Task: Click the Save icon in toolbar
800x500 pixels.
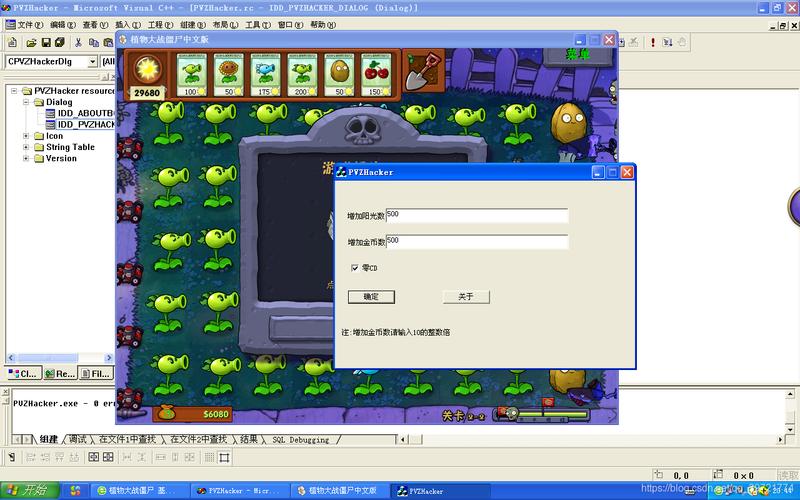Action: [46, 43]
